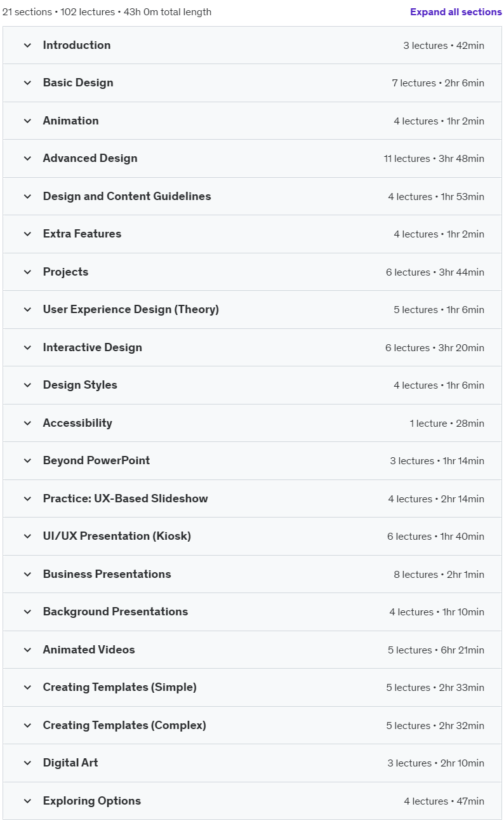The width and height of the screenshot is (504, 823).
Task: Expand Projects using its chevron
Action: pos(27,272)
